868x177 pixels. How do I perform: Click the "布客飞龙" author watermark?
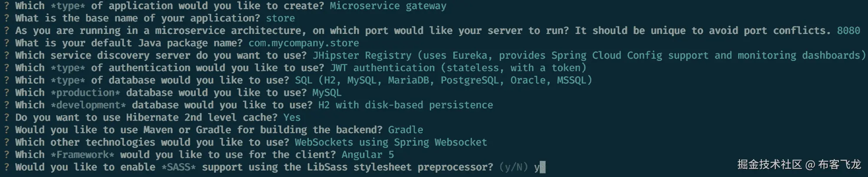839,164
